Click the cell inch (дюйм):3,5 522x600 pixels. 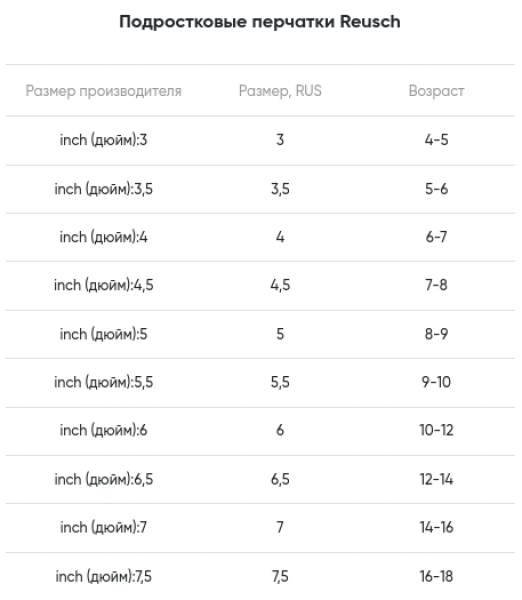click(x=103, y=189)
